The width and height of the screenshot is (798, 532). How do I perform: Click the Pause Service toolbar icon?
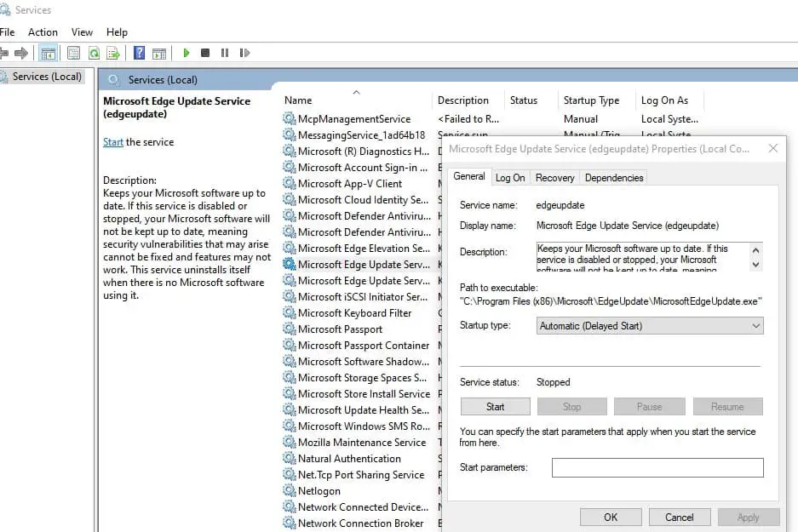(x=225, y=53)
